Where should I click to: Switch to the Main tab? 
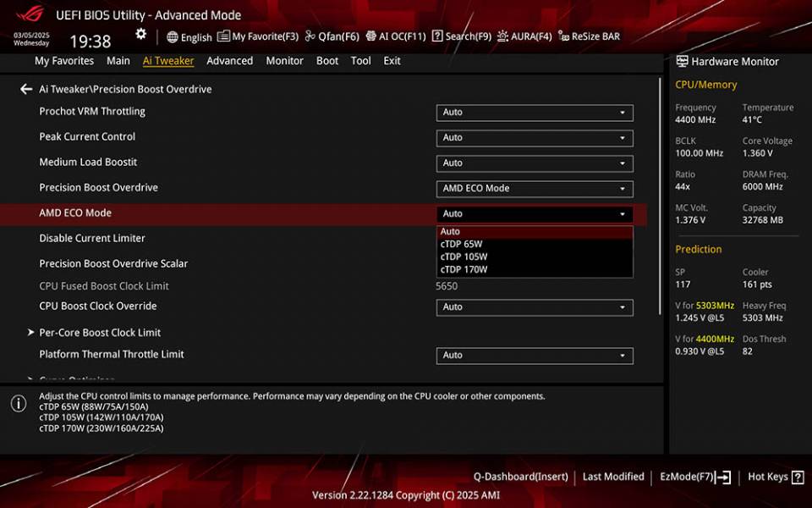click(x=118, y=61)
